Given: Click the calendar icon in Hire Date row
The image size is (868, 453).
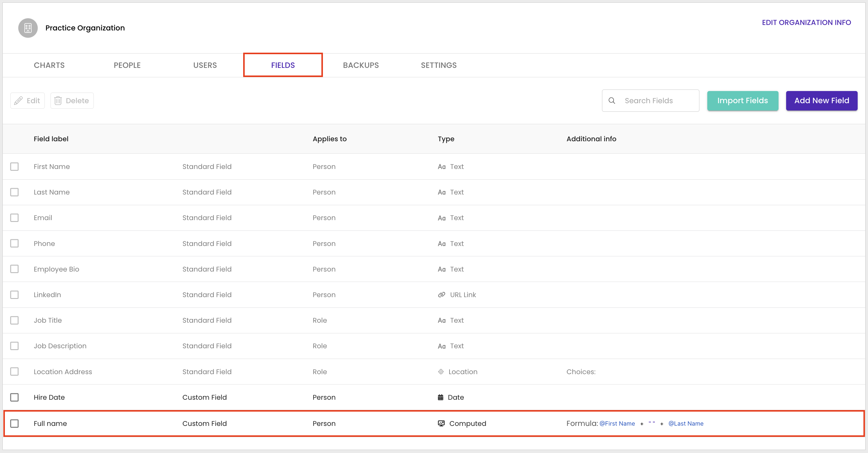Looking at the screenshot, I should (x=440, y=397).
